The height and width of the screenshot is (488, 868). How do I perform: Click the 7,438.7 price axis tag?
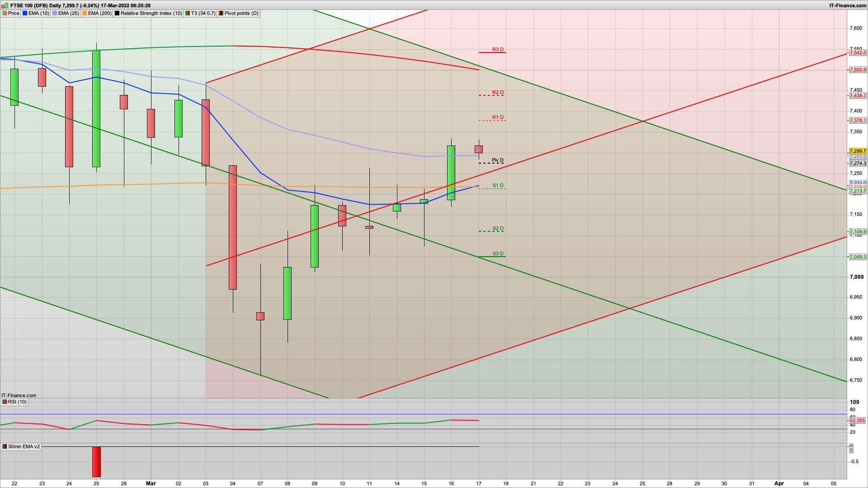coord(858,96)
